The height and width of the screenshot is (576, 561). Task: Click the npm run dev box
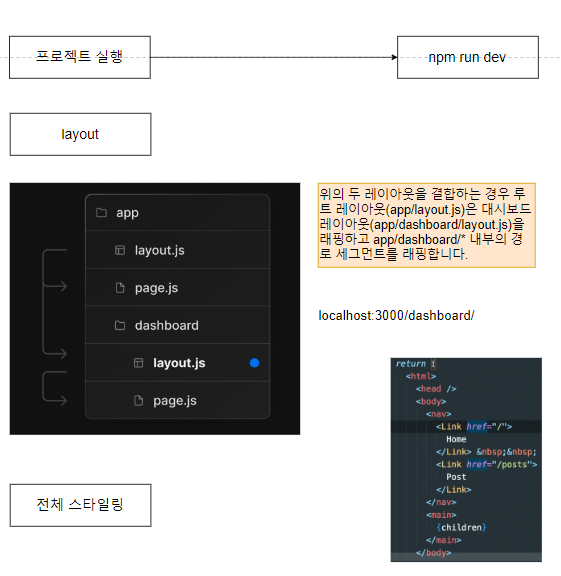tap(468, 57)
